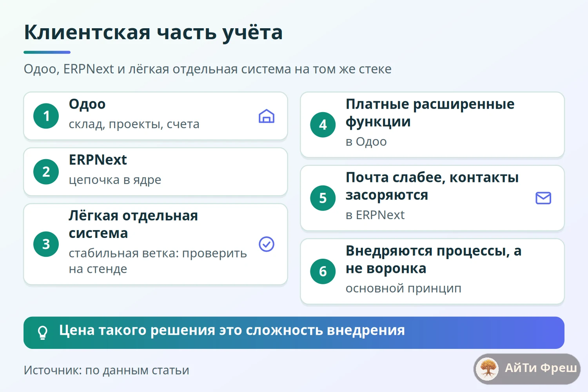Click the number 6 circle badge
Screen dimensions: 588x392
pyautogui.click(x=323, y=271)
